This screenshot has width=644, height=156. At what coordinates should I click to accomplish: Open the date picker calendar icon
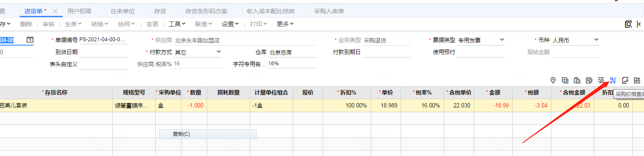click(x=30, y=40)
